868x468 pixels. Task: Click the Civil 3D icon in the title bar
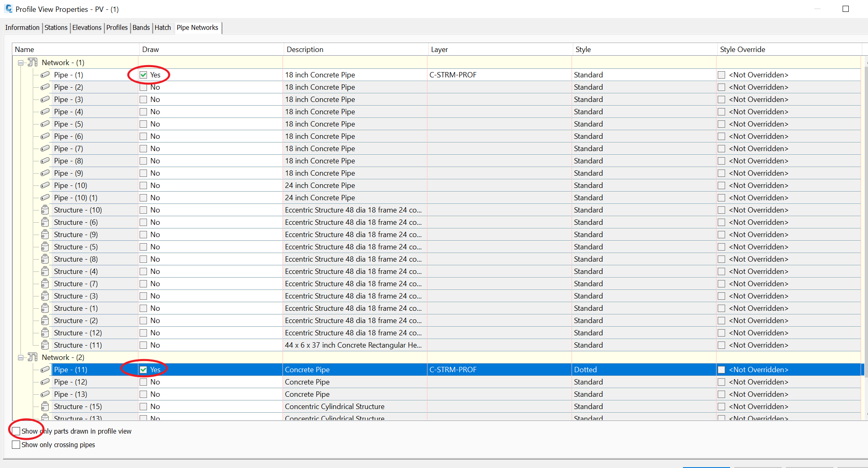tap(9, 9)
